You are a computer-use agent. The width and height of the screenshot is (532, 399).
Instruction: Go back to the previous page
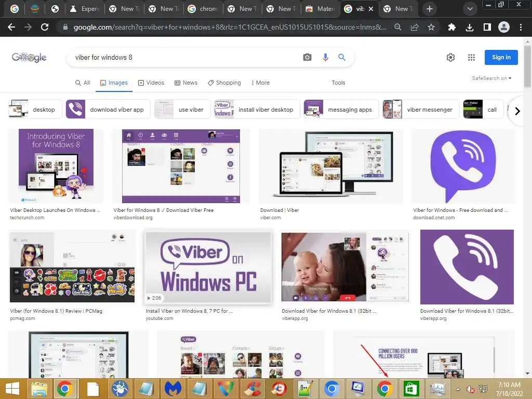click(x=11, y=27)
